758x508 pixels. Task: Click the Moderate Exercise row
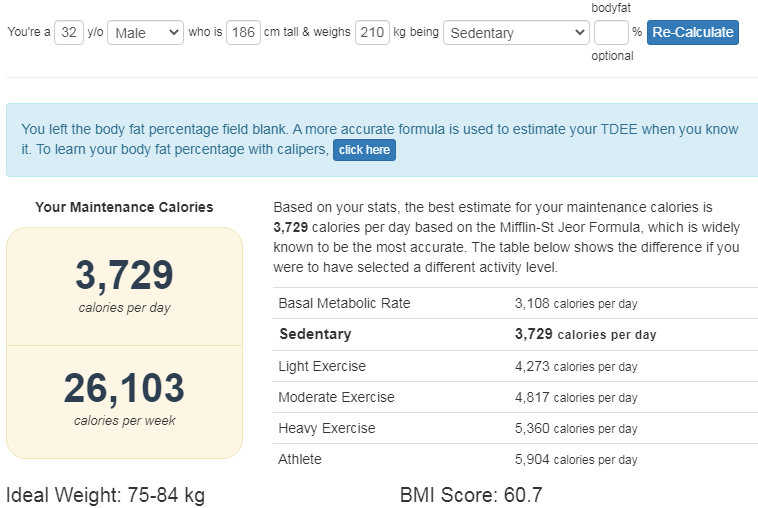515,397
